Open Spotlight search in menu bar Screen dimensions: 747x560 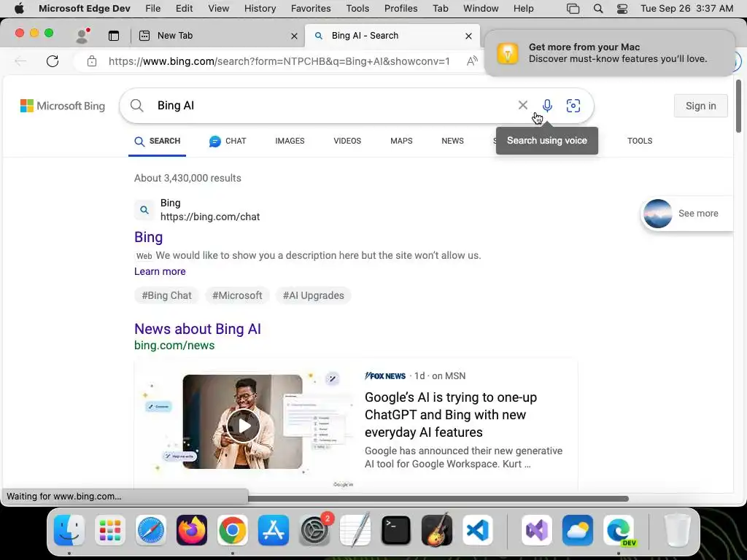coord(598,9)
